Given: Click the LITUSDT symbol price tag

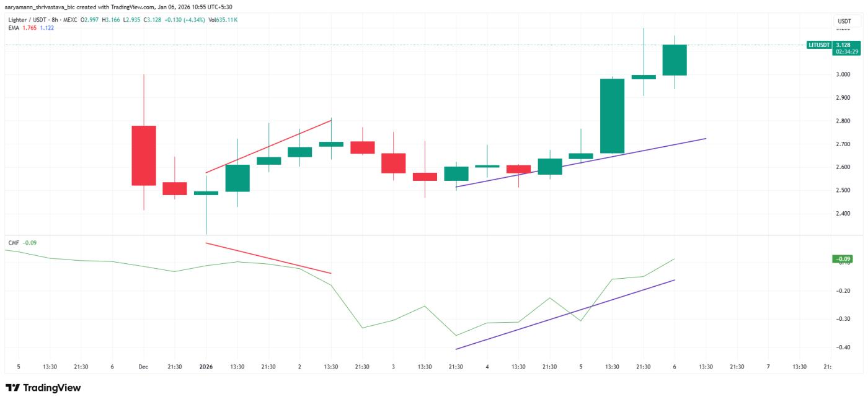Looking at the screenshot, I should click(819, 45).
